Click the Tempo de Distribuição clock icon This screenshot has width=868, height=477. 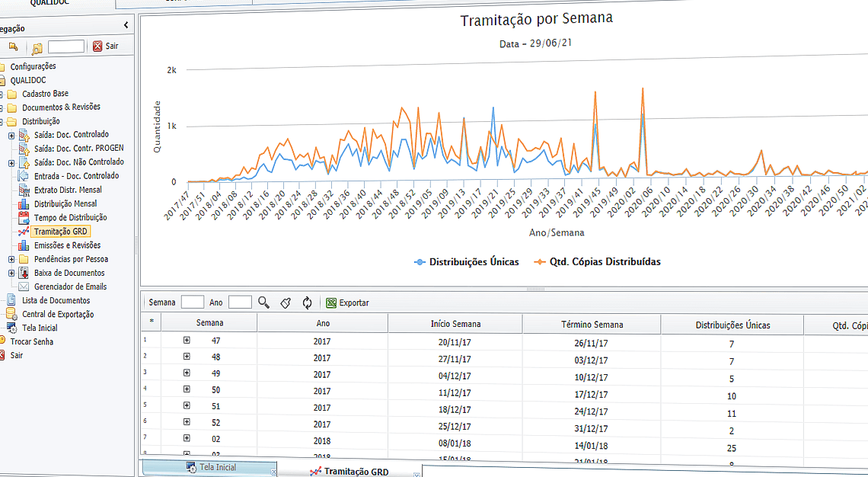coord(22,217)
